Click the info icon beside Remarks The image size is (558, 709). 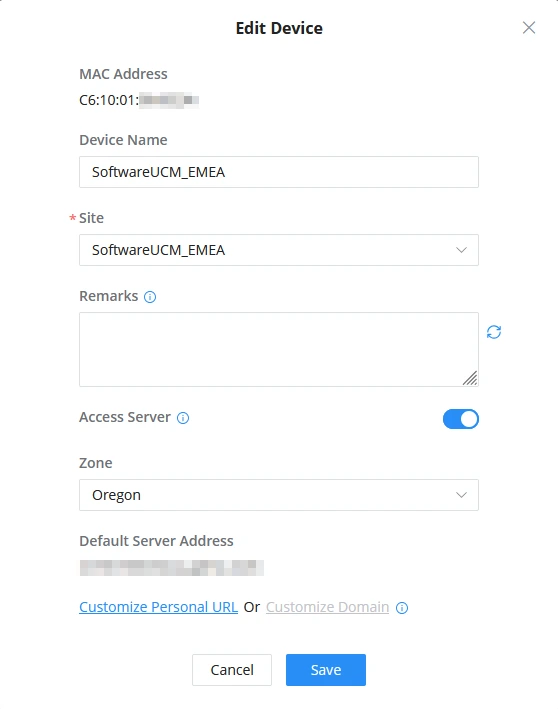click(150, 297)
